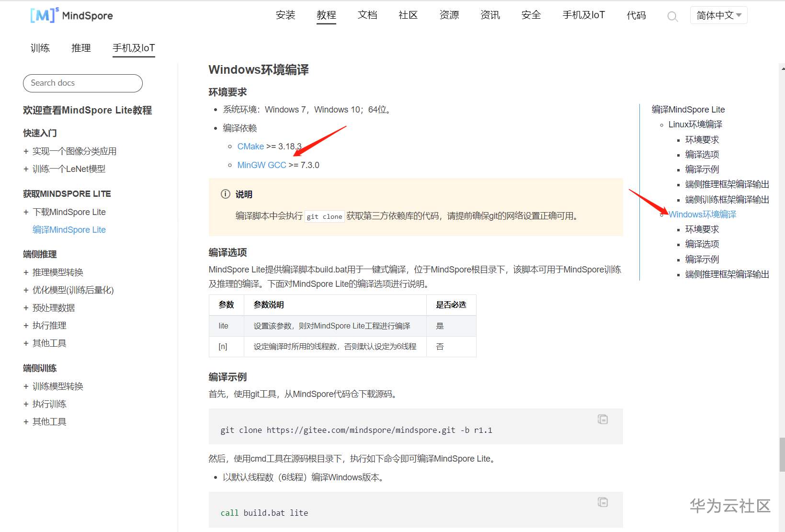The image size is (785, 532).
Task: Click the page vertical scrollbar thumb
Action: tap(782, 454)
